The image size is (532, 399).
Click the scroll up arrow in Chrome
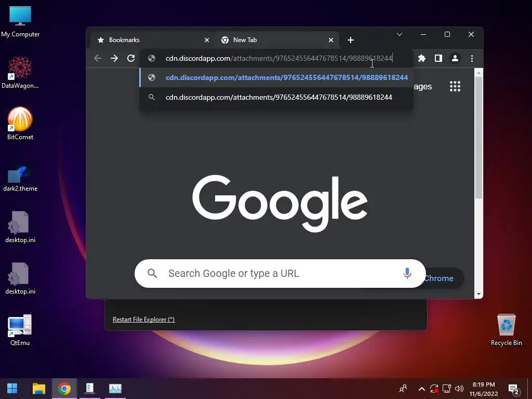[x=478, y=73]
